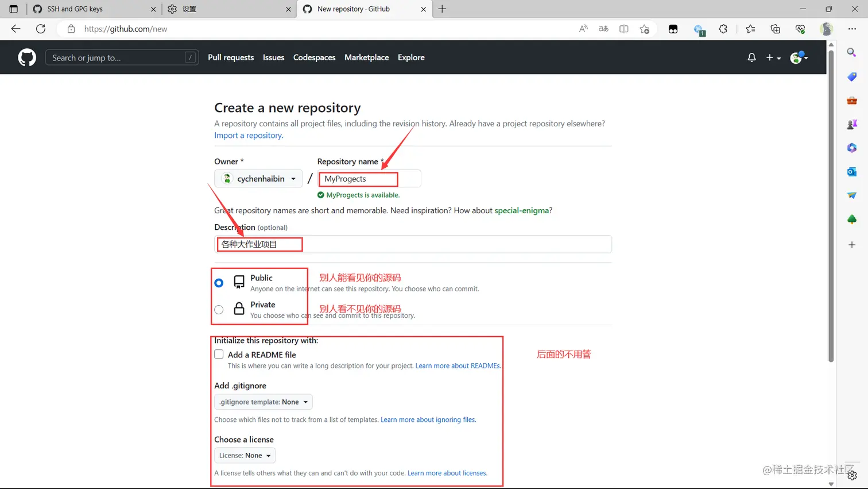868x489 pixels.
Task: View site information lock icon
Action: click(71, 29)
